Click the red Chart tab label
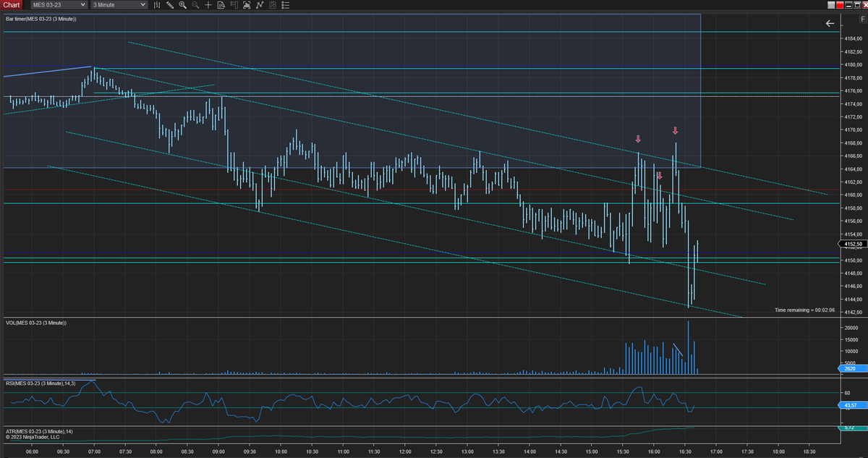868x458 pixels. coord(12,5)
